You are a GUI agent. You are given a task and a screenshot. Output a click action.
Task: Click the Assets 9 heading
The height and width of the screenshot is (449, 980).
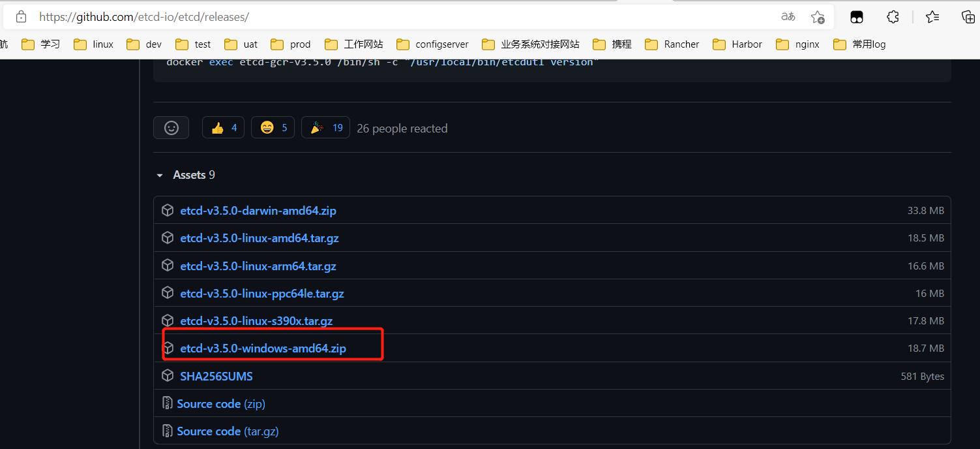click(x=194, y=175)
